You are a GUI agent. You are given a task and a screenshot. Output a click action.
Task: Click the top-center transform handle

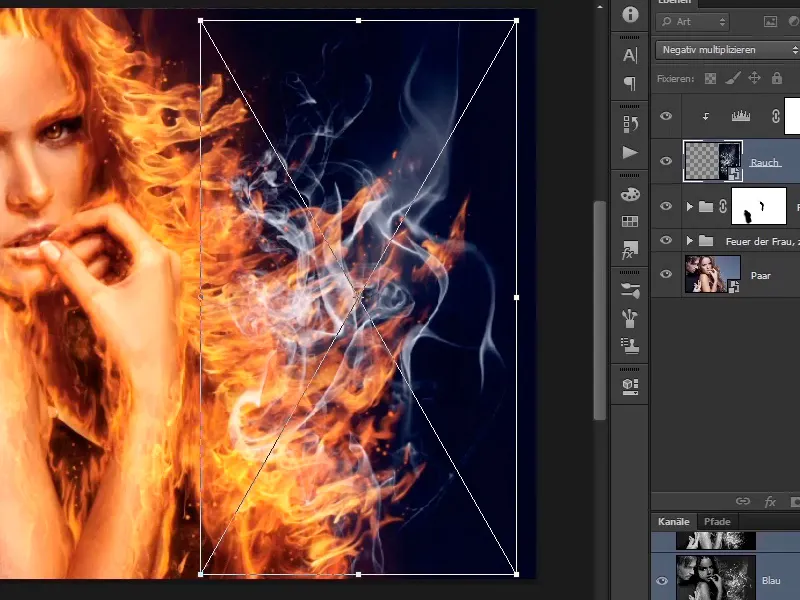click(358, 21)
